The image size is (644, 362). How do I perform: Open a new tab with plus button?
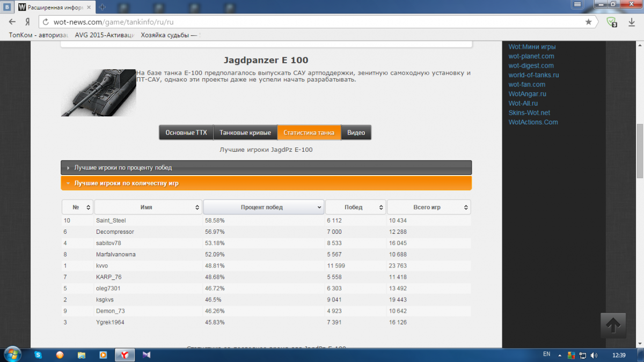(x=103, y=7)
